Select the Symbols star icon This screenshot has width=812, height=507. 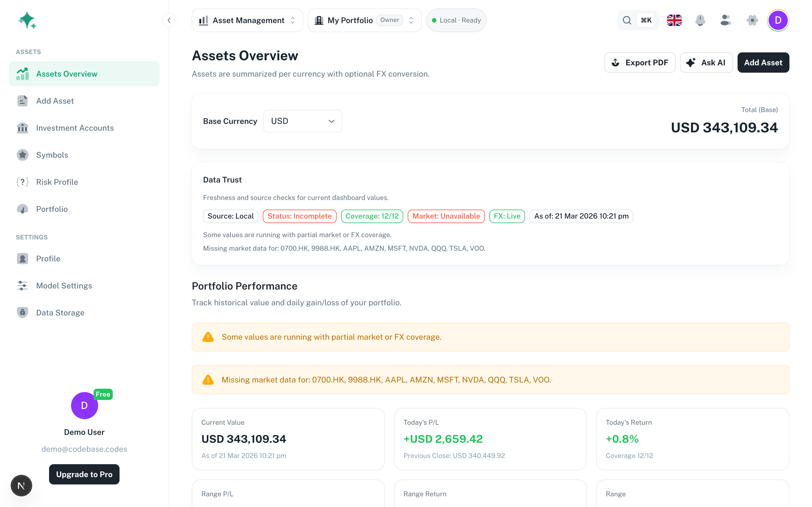[x=22, y=155]
